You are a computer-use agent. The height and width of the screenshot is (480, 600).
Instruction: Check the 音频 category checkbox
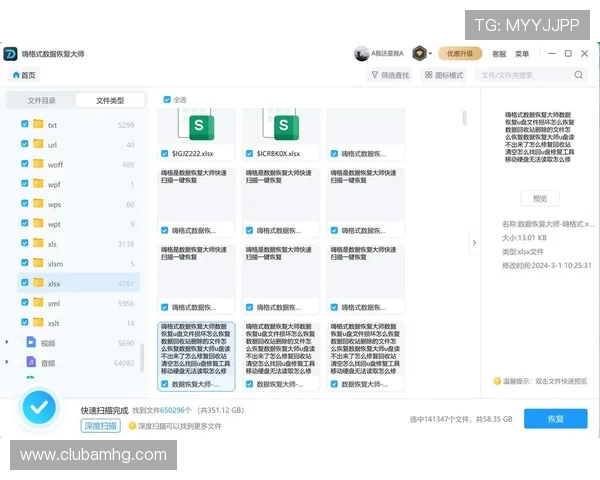point(18,362)
